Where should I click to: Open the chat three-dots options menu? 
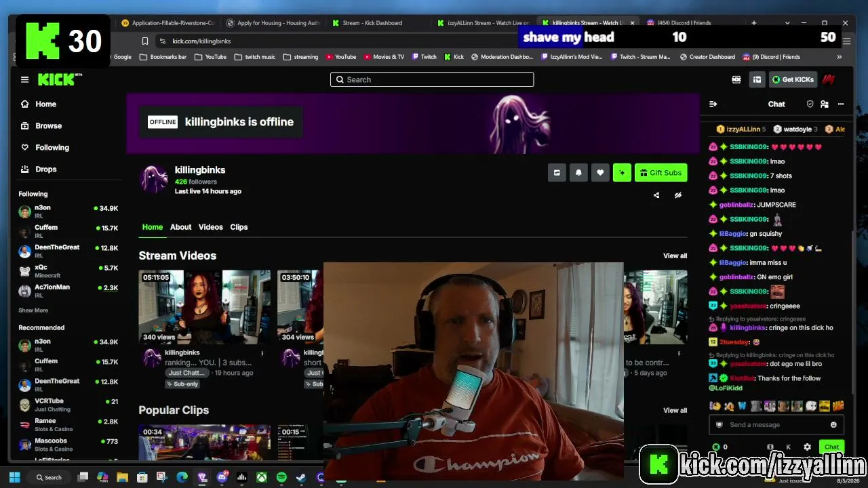[841, 104]
